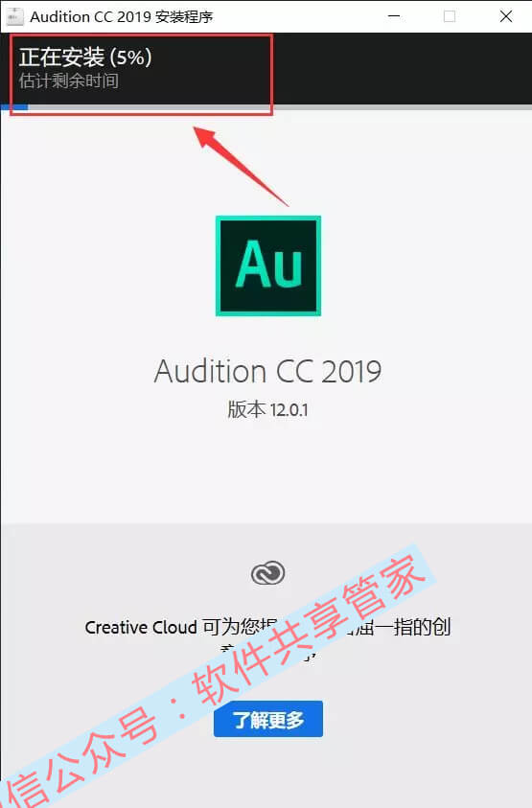Screen dimensions: 532x808
Task: Click the Audition CC 2019 安装程序 window title
Action: click(x=122, y=17)
